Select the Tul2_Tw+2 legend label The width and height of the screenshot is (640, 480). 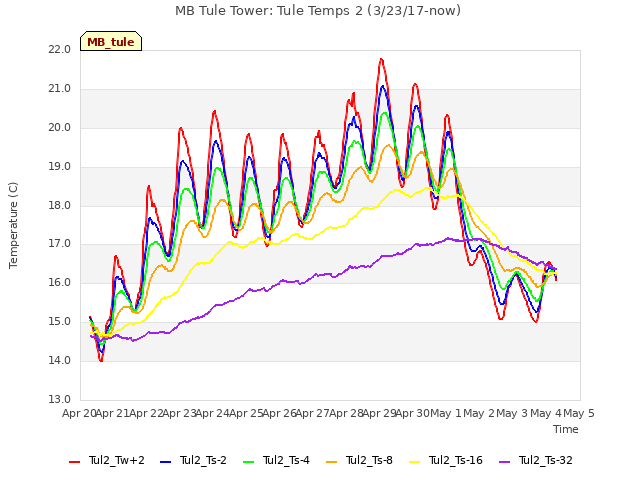pos(117,460)
